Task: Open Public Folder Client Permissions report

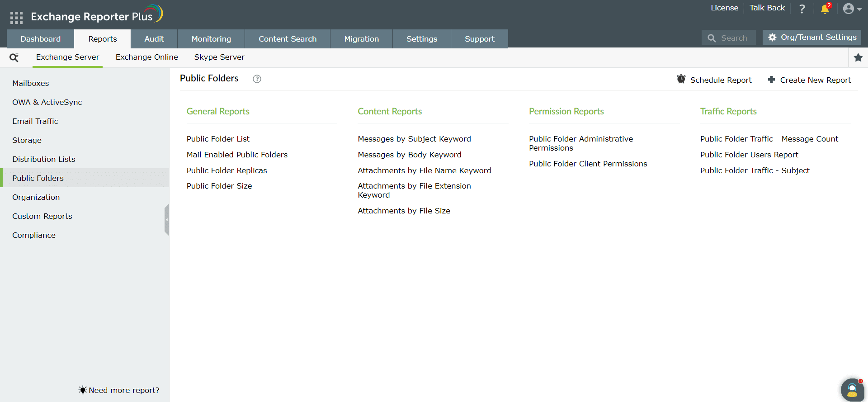Action: pos(588,164)
